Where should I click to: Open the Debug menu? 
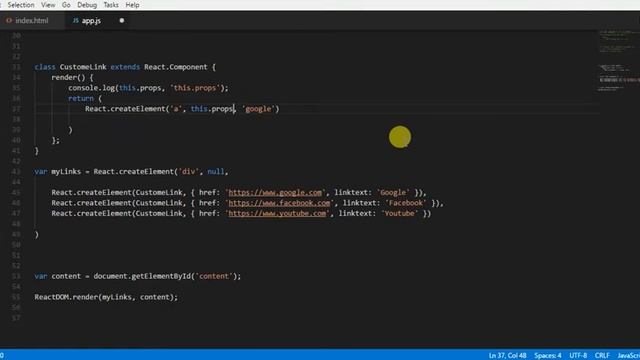coord(87,5)
